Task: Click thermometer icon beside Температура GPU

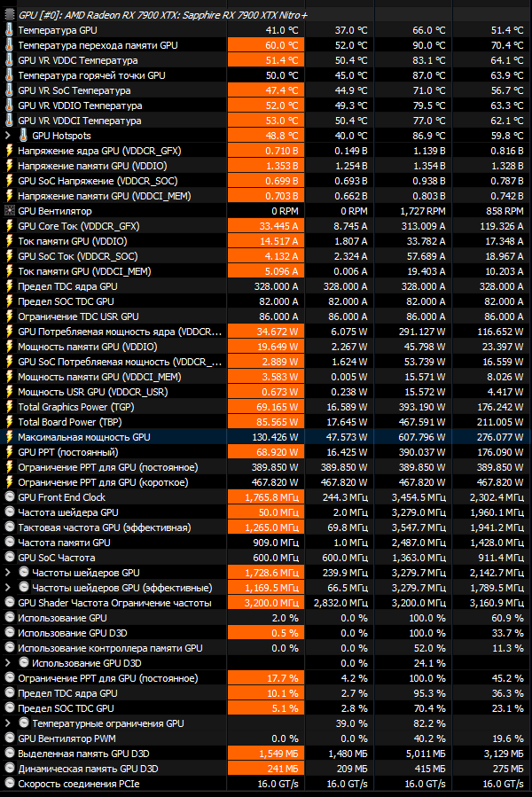Action: pos(9,30)
